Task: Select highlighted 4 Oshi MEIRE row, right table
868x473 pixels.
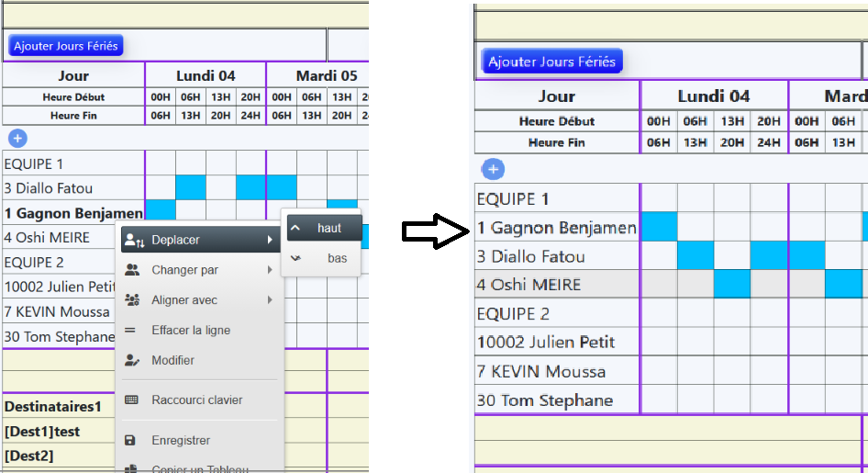Action: 557,285
